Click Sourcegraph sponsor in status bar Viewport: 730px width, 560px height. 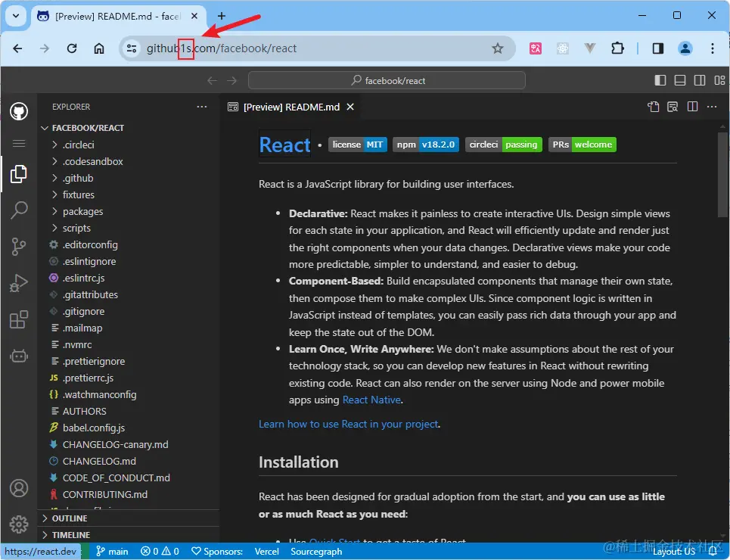coord(316,551)
